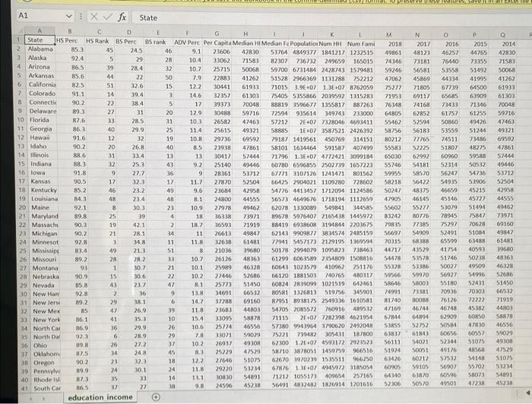This screenshot has width=532, height=404.
Task: Click Alaska's Per Capita value 33062
Action: pyautogui.click(x=217, y=61)
